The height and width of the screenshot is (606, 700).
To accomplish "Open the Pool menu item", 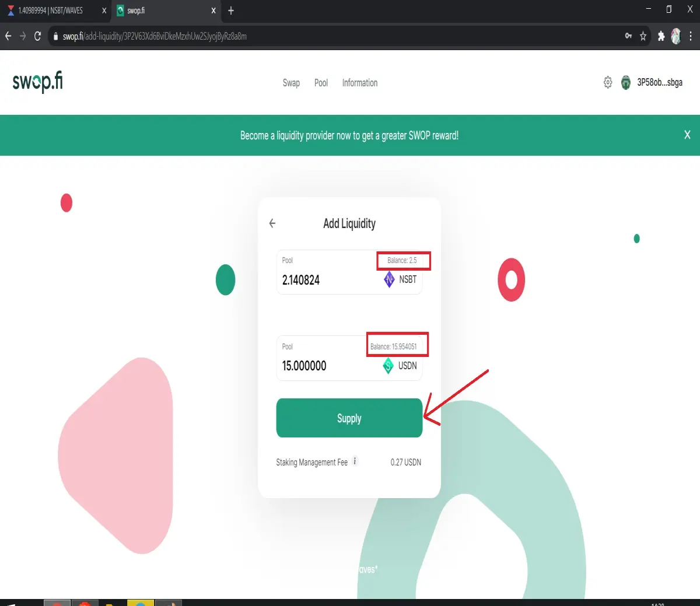I will click(321, 83).
